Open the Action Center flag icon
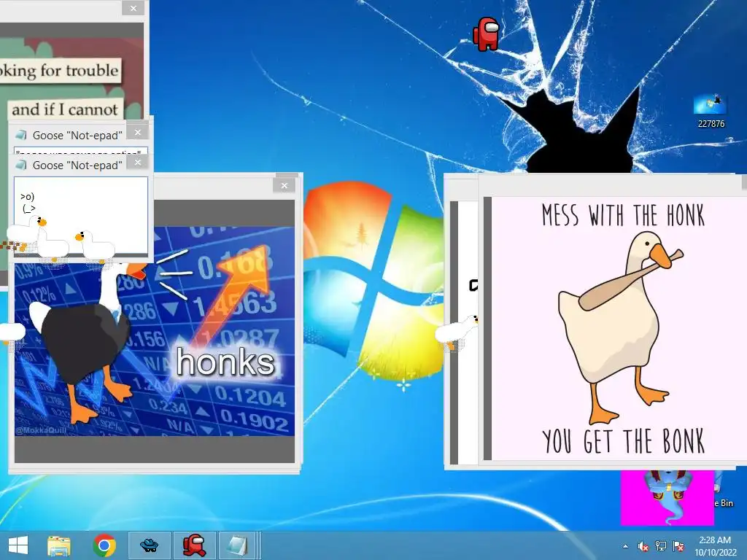Image resolution: width=747 pixels, height=560 pixels. 678,546
